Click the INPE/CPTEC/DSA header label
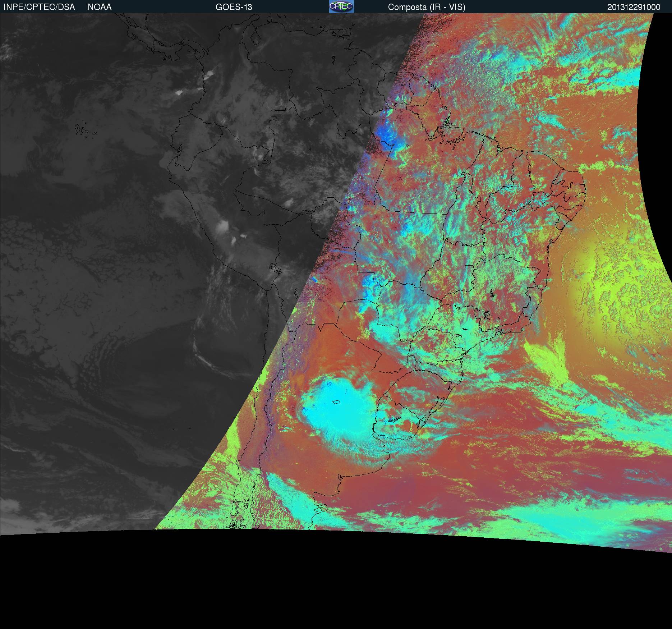Image resolution: width=672 pixels, height=629 pixels. [x=39, y=7]
